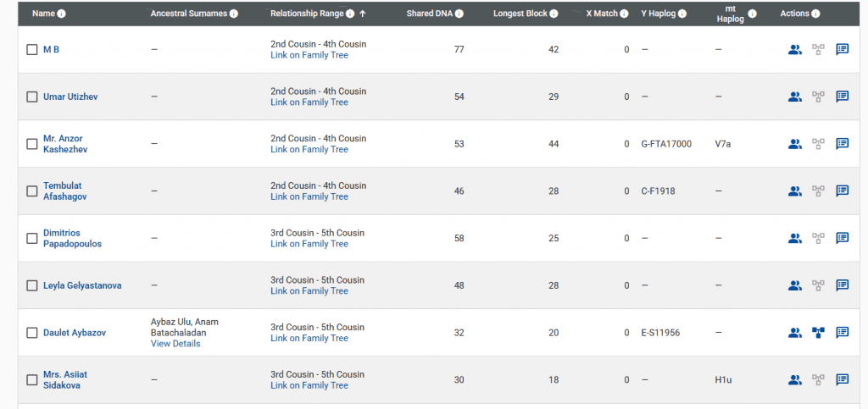Click Link on Family Tree for Leyla Gelyastanova
Screen dimensions: 868x409
click(309, 291)
